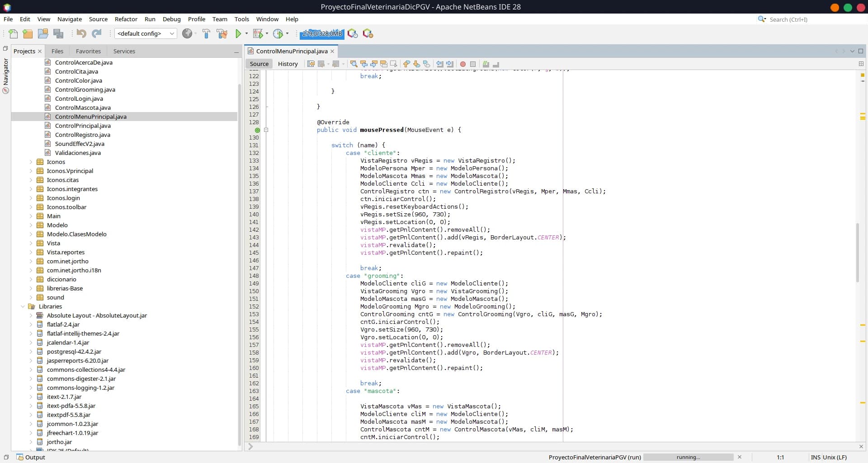Collapse the Libraries tree node
The image size is (868, 463).
pyautogui.click(x=23, y=307)
